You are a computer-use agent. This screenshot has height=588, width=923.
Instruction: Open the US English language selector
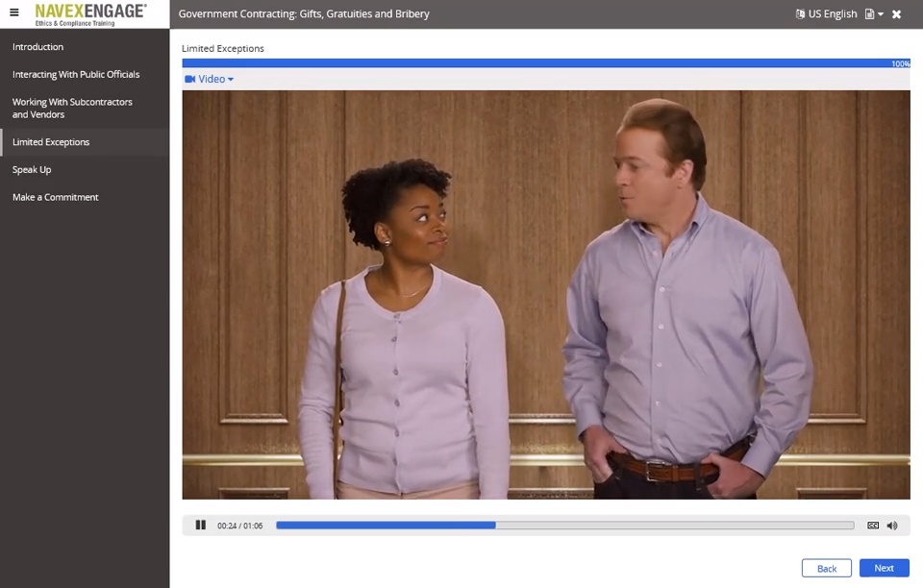click(827, 13)
